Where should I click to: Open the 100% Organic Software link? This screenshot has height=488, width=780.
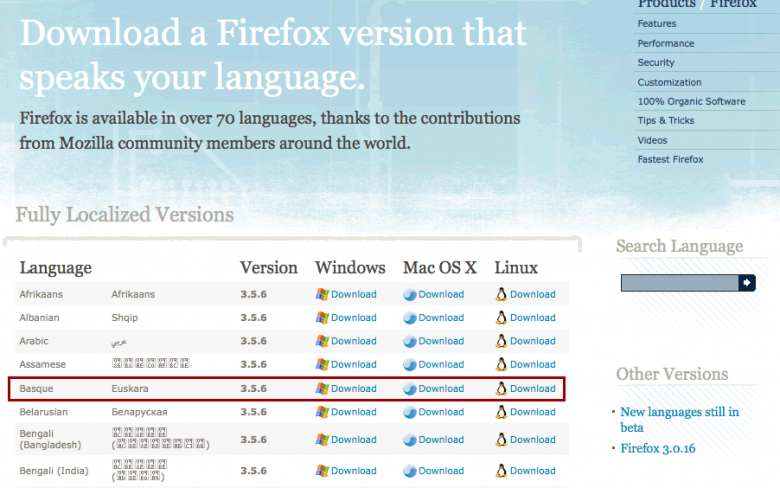691,101
